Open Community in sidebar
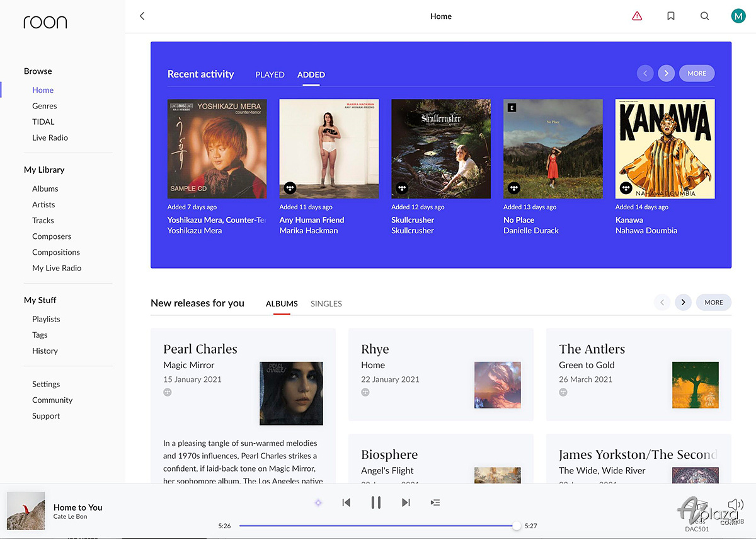This screenshot has height=539, width=756. tap(52, 400)
